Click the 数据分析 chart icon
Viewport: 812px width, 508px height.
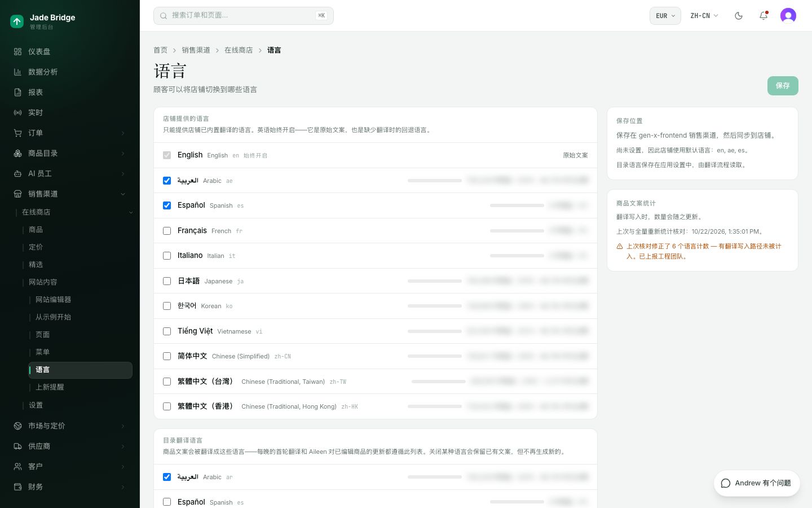18,72
